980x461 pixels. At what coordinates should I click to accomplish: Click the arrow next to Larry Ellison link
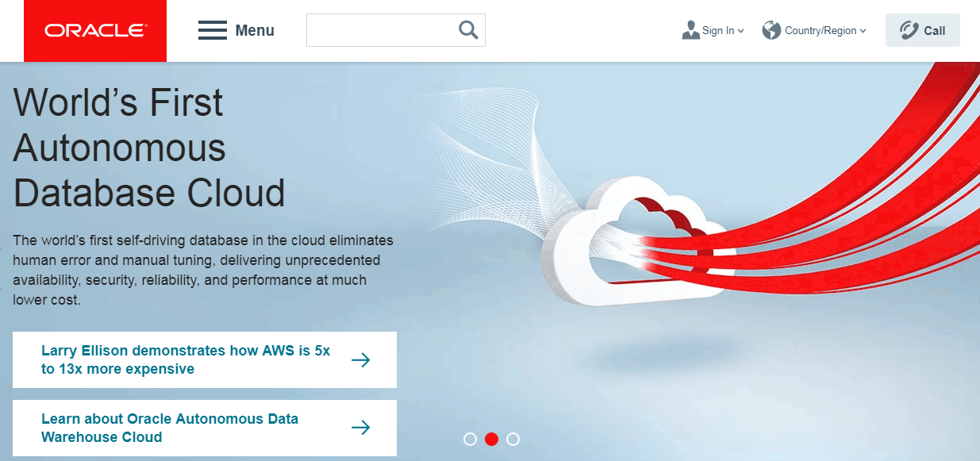[x=361, y=359]
